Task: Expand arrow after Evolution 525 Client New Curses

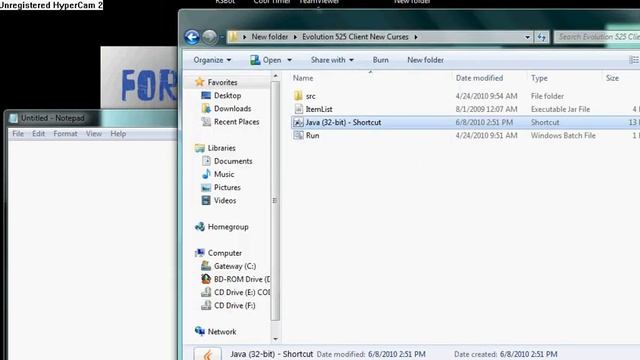Action: (416, 37)
